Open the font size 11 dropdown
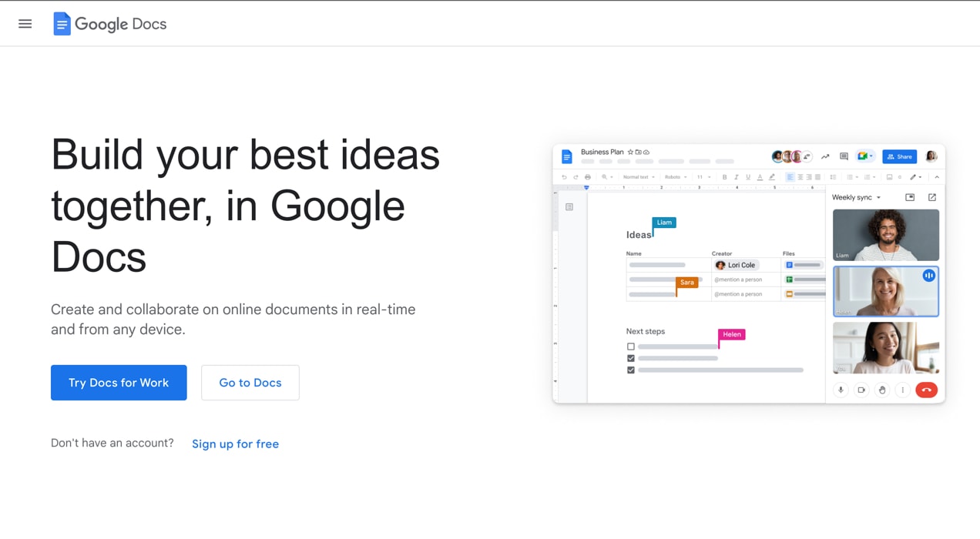Viewport: 980px width, 539px height. click(x=703, y=177)
